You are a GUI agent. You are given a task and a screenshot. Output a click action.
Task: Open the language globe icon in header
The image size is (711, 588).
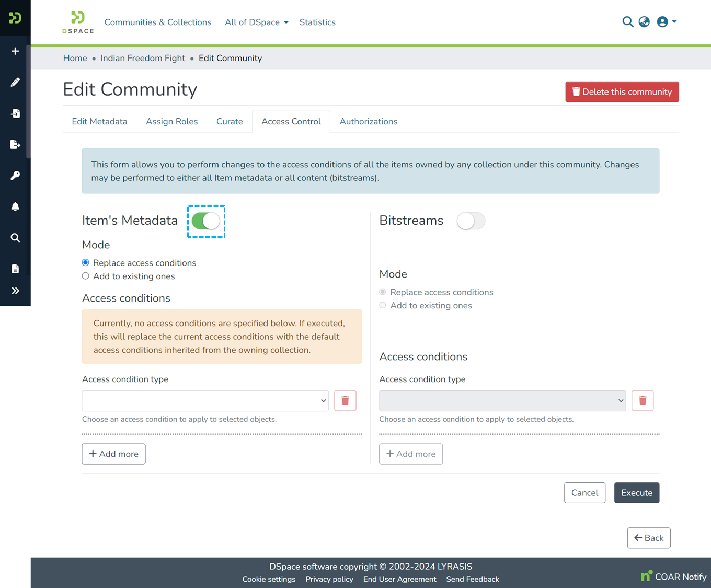click(644, 21)
